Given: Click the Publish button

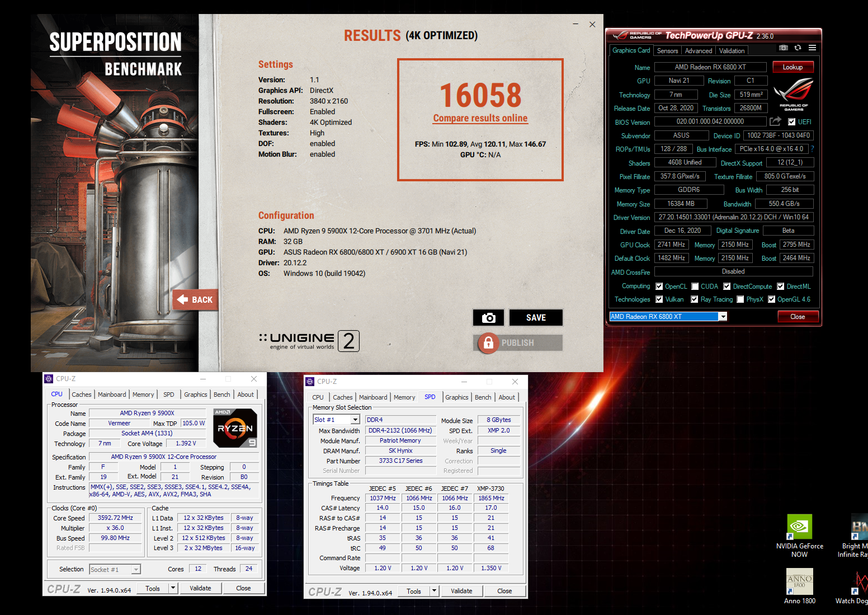Looking at the screenshot, I should coord(518,343).
